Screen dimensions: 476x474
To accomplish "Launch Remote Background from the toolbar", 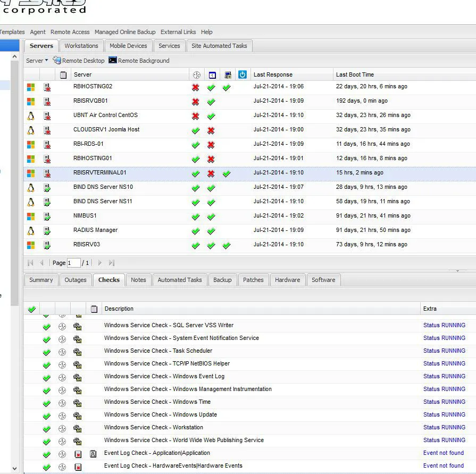I will point(112,61).
